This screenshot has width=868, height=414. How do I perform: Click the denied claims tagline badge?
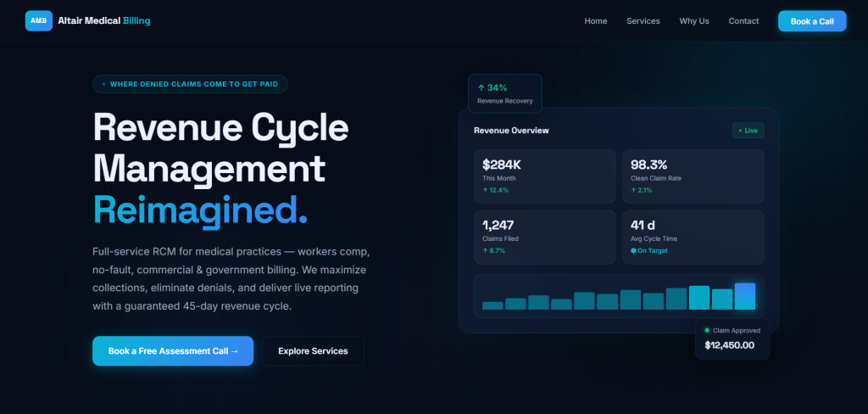click(x=190, y=84)
